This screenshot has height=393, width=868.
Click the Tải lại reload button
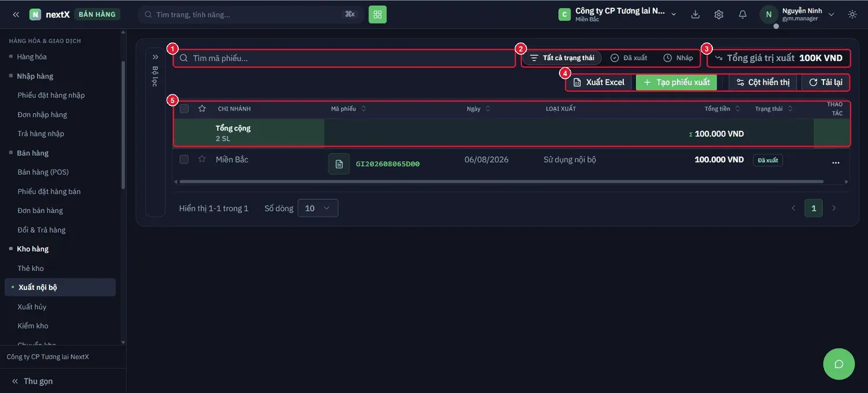click(x=825, y=82)
